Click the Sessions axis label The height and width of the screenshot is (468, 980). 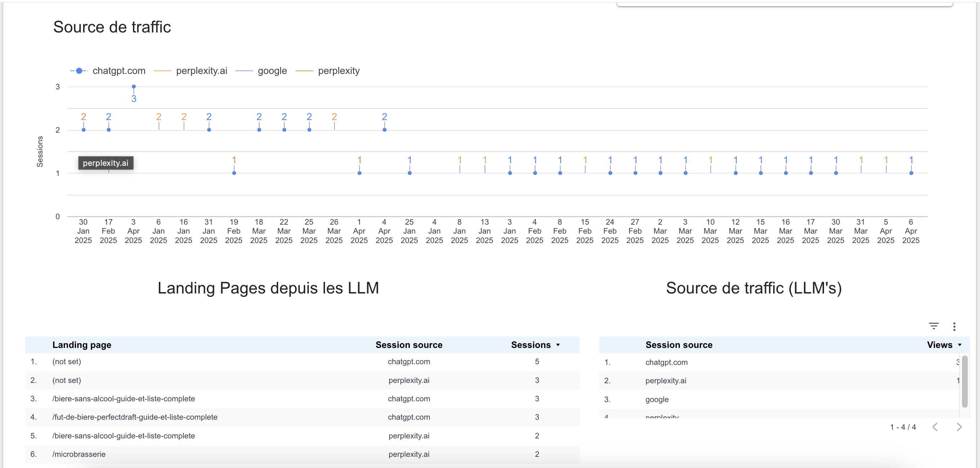pos(40,151)
